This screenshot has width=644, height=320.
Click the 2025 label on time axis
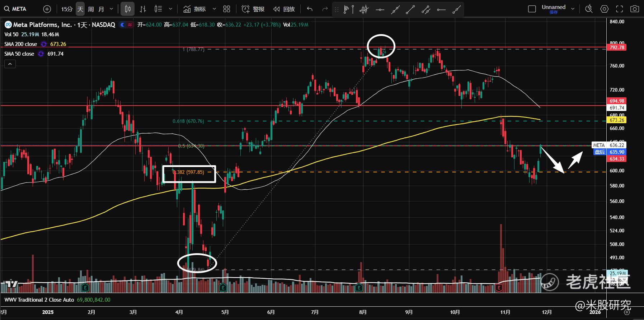tap(48, 312)
